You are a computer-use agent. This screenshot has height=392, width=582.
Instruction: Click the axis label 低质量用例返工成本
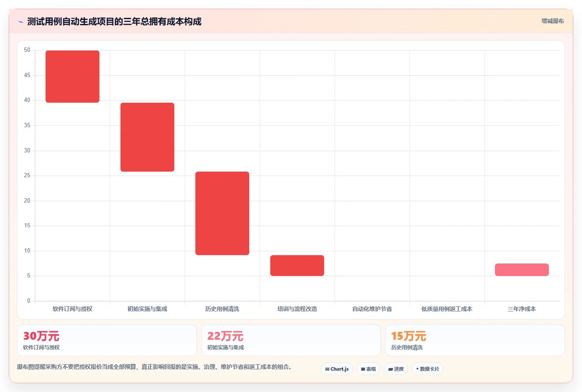pyautogui.click(x=447, y=309)
